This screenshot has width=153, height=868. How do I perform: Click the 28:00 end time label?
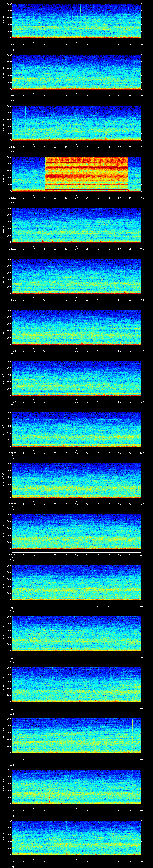tap(141, 708)
